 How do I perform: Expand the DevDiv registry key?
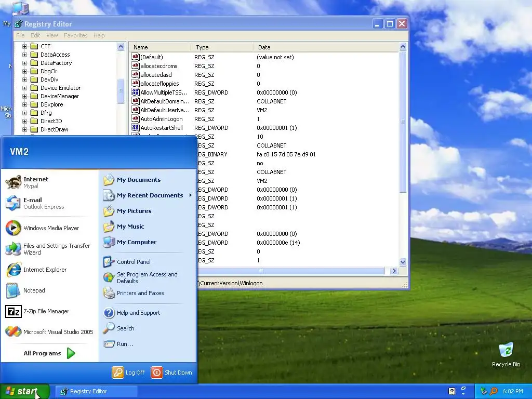tap(24, 79)
